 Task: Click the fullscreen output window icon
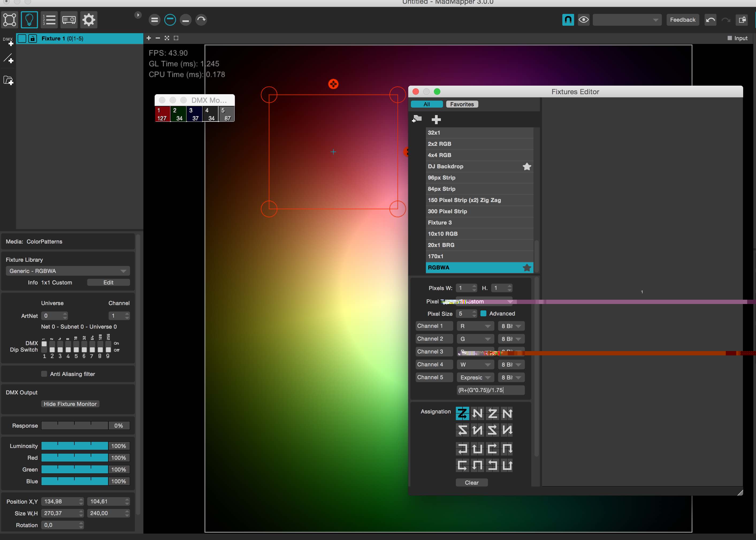742,20
